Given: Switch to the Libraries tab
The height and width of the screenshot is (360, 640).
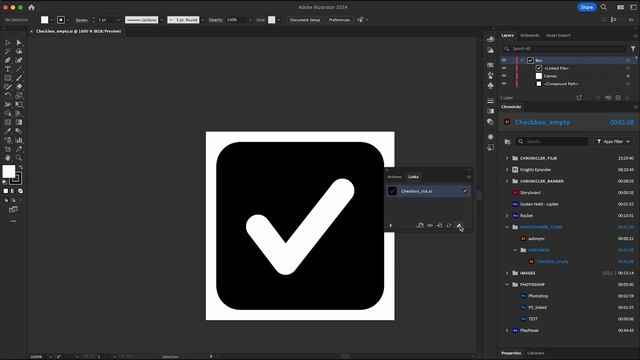Looking at the screenshot, I should 536,353.
